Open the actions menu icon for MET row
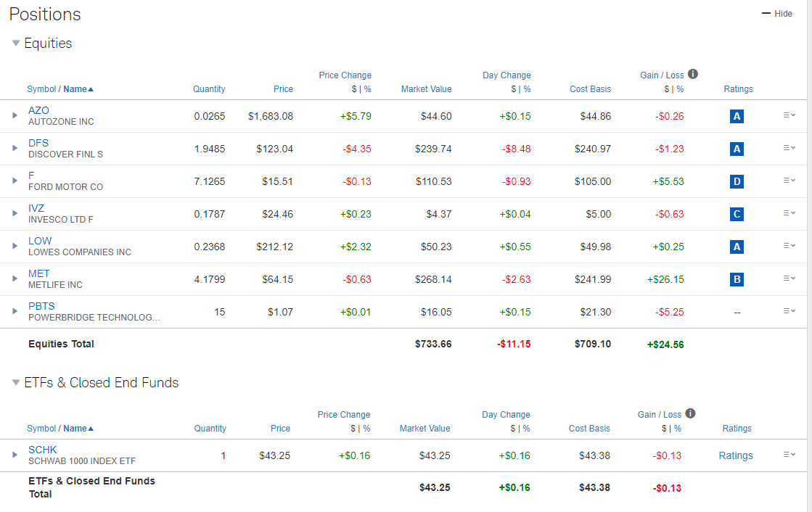812x512 pixels. (x=788, y=278)
